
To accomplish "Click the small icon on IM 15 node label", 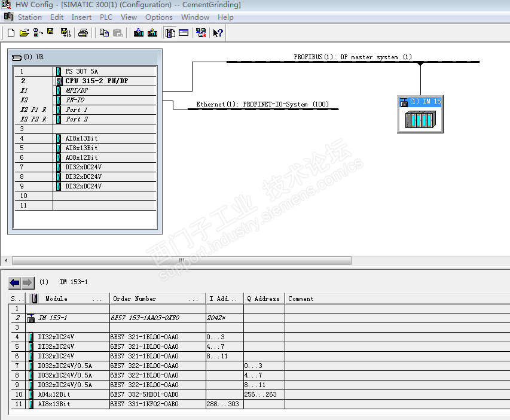I will point(404,102).
